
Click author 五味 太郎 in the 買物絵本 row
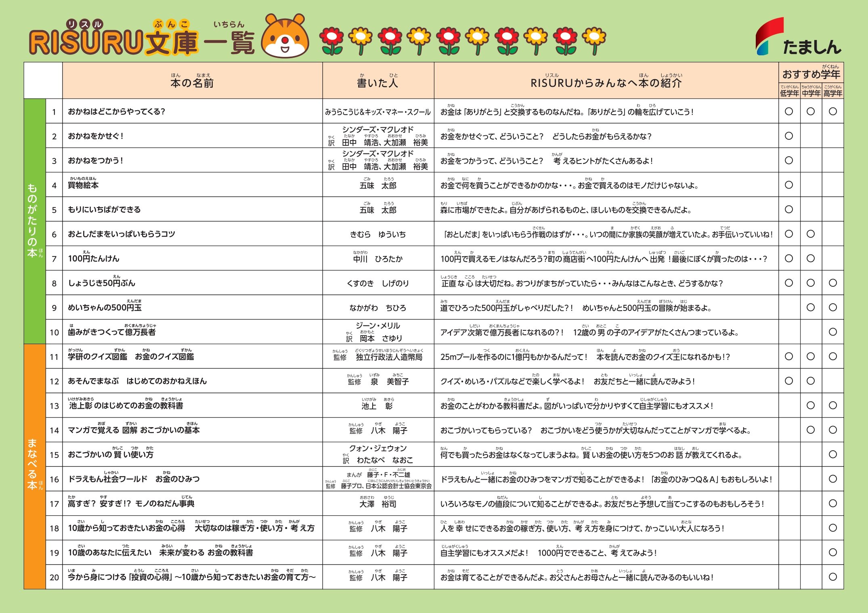pos(378,184)
